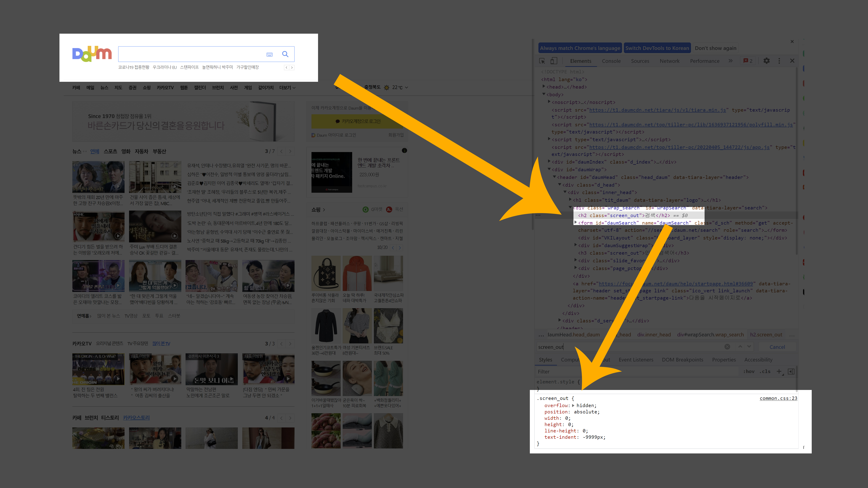Open the Event Listeners tab
868x488 pixels.
point(635,360)
